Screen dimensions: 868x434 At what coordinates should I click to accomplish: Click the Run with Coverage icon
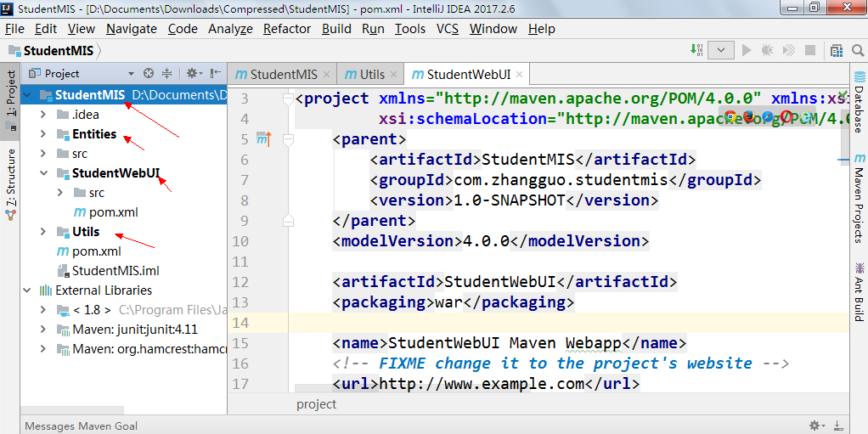coord(789,50)
